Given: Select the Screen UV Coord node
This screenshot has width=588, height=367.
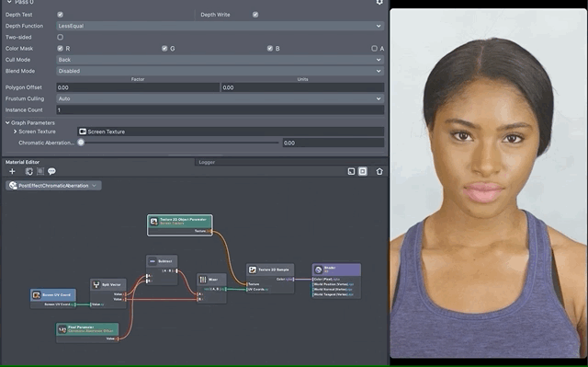Looking at the screenshot, I should click(x=53, y=298).
